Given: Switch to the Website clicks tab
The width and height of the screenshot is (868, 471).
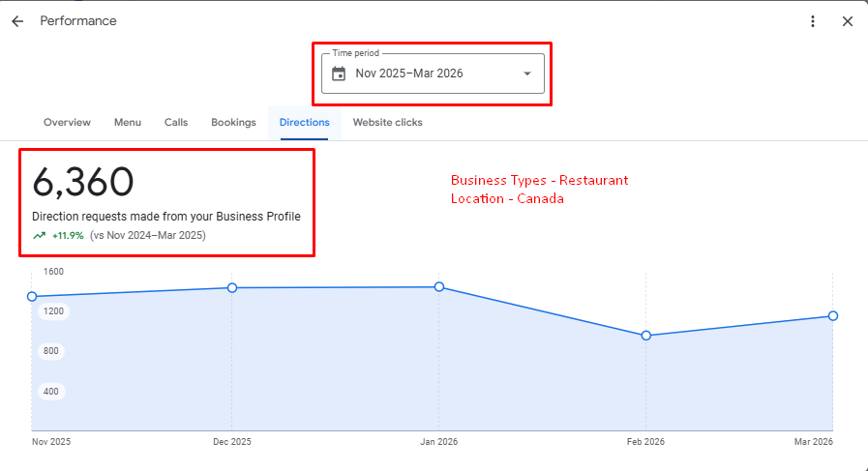Looking at the screenshot, I should pyautogui.click(x=387, y=123).
